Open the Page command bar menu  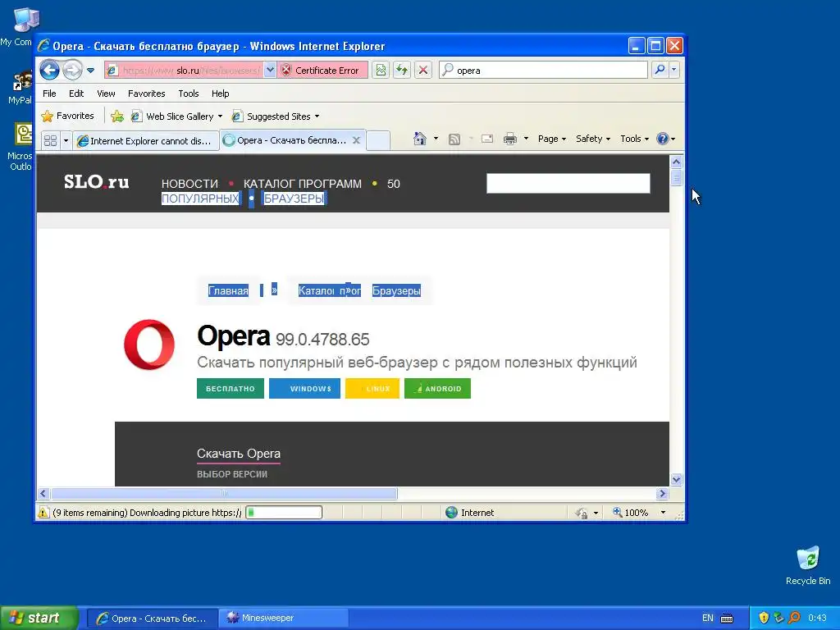tap(552, 139)
